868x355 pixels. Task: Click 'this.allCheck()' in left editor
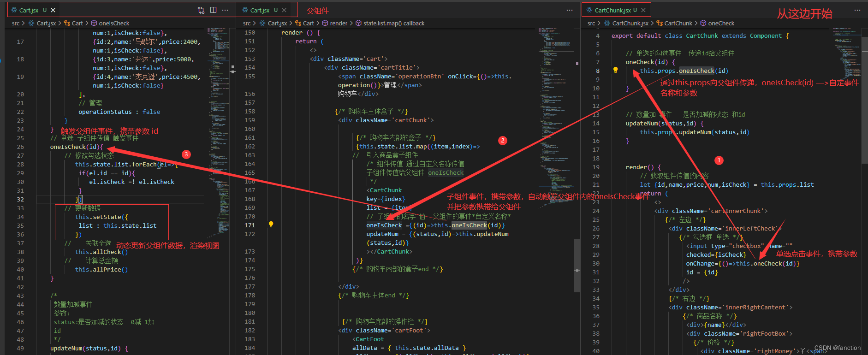pos(101,252)
